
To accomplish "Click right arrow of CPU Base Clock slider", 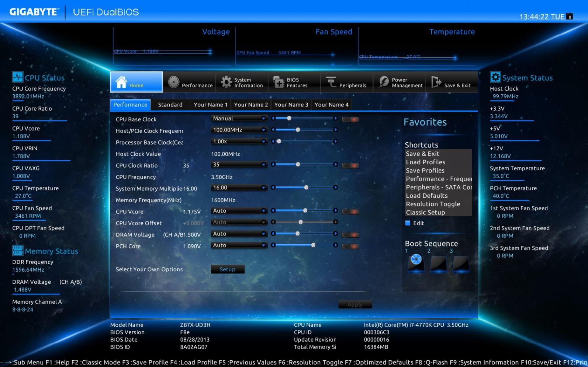I will [335, 118].
